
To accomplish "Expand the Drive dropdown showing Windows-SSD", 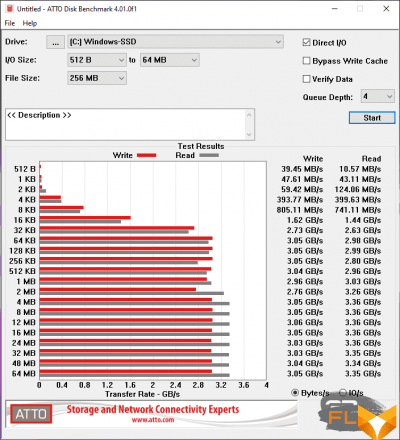I will [x=175, y=42].
